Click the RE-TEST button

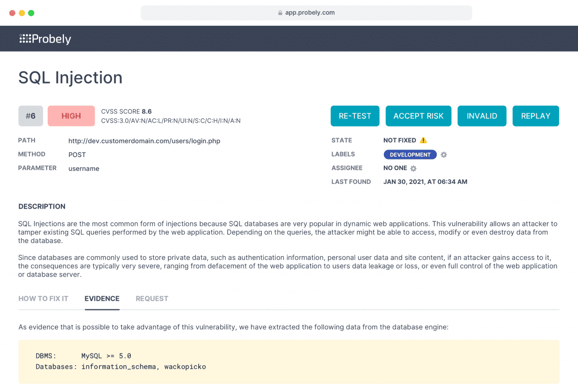tap(354, 116)
